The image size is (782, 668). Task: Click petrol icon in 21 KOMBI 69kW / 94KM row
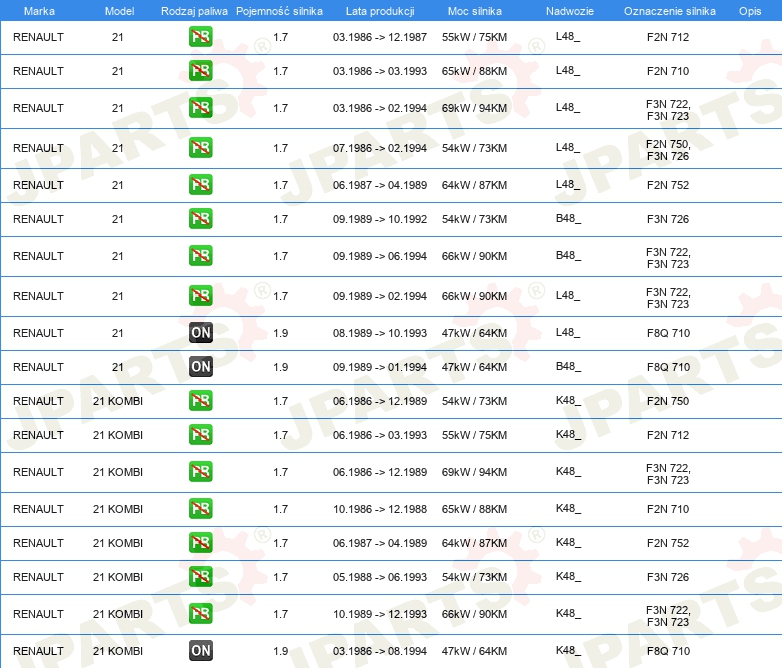tap(200, 471)
